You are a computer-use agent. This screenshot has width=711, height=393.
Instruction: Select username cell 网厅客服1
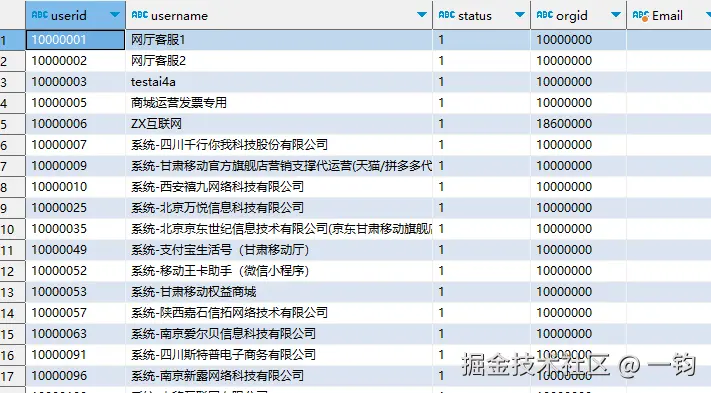pos(279,40)
